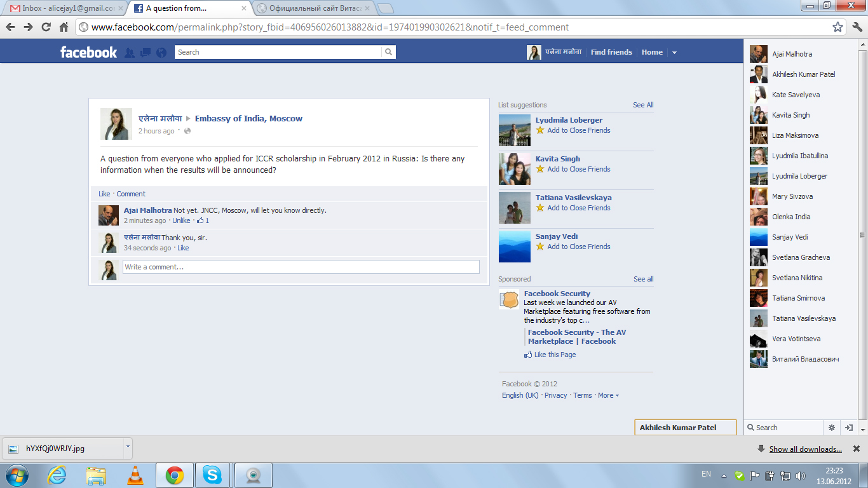Viewport: 868px width, 488px height.
Task: Open dropdown arrow for hYXfQj0WRJY.jpg download
Action: click(x=128, y=446)
